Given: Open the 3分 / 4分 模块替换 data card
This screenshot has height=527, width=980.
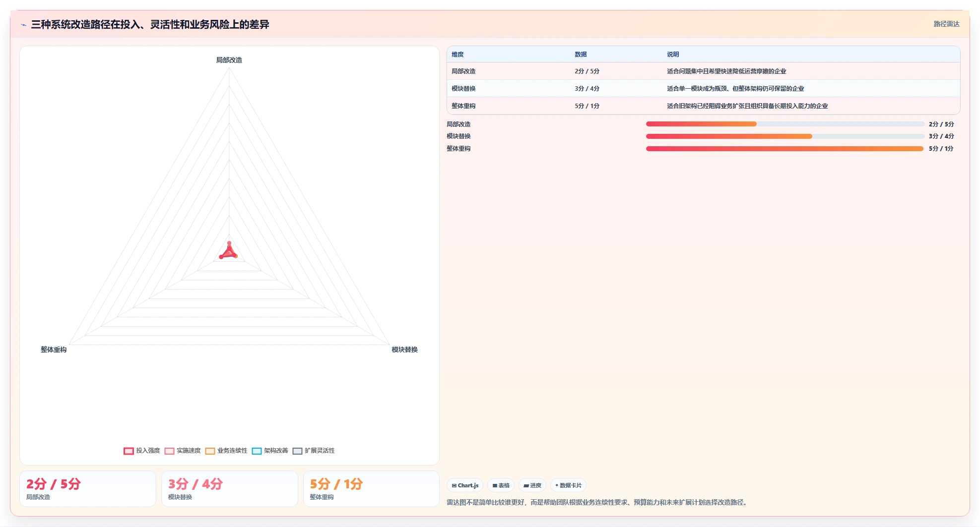Looking at the screenshot, I should point(230,489).
